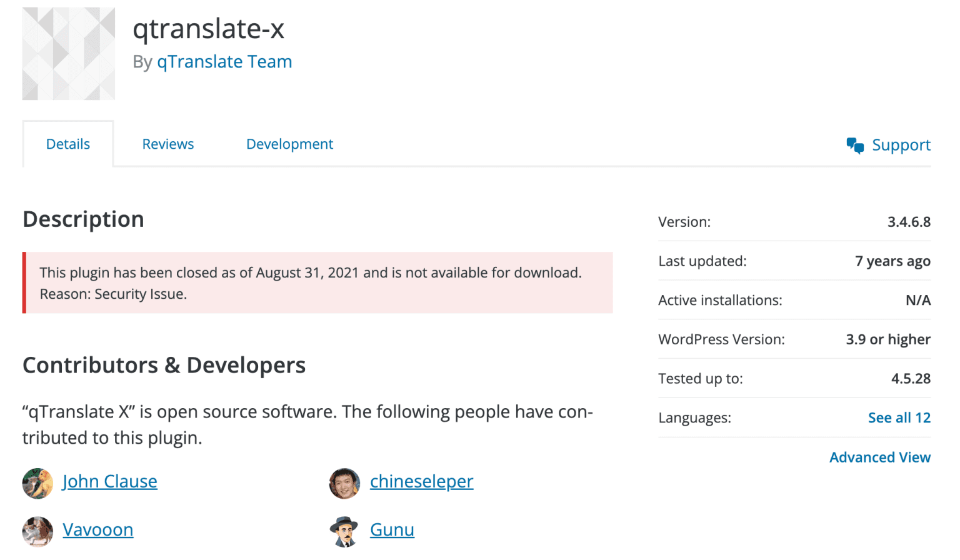The width and height of the screenshot is (960, 560).
Task: Open the Development tab
Action: [289, 144]
